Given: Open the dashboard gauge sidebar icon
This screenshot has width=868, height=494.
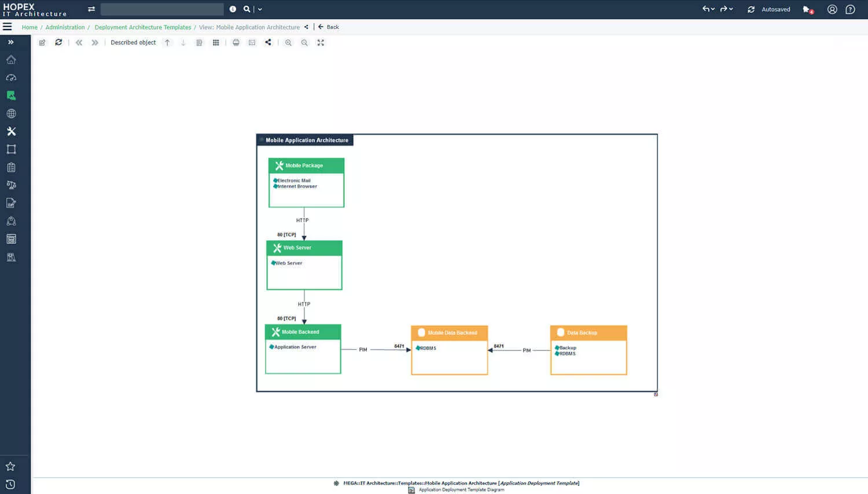Looking at the screenshot, I should (x=11, y=78).
